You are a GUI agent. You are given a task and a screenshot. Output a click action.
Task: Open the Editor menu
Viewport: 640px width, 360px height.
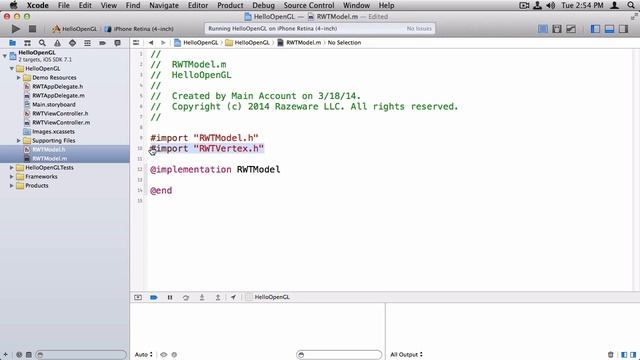pyautogui.click(x=198, y=5)
